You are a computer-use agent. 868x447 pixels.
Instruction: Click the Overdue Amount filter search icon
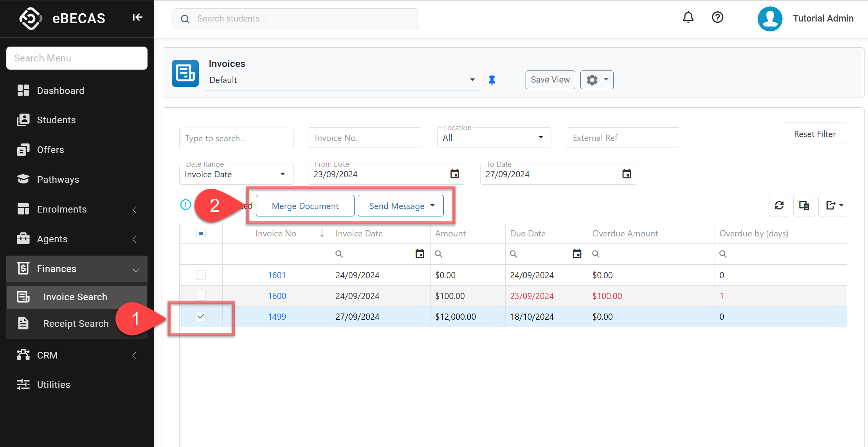(596, 254)
